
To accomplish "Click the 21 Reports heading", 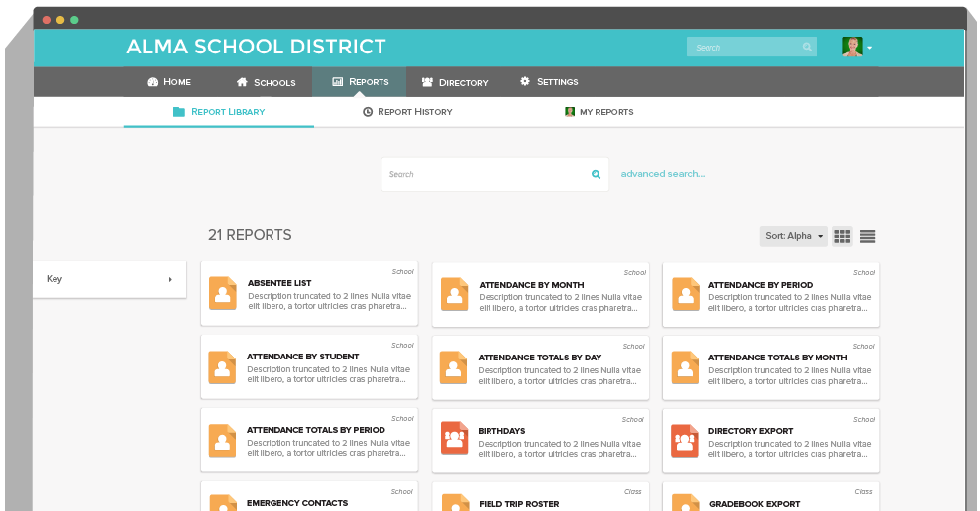I will (x=250, y=235).
